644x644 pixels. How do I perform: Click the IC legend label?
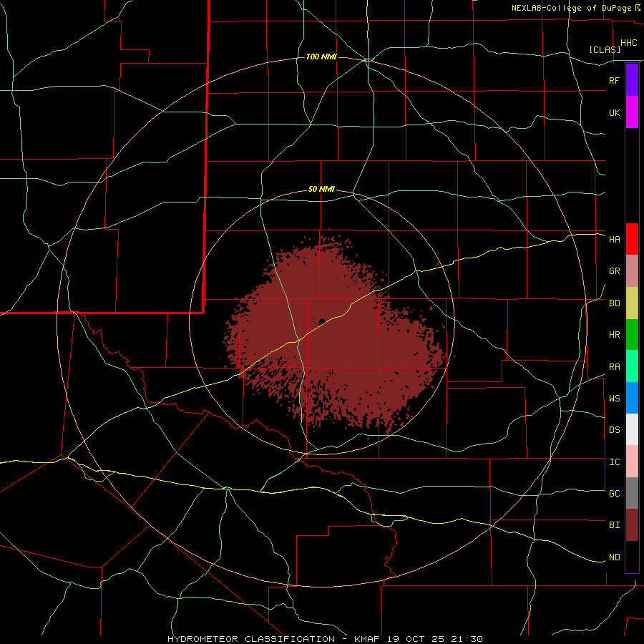[615, 462]
